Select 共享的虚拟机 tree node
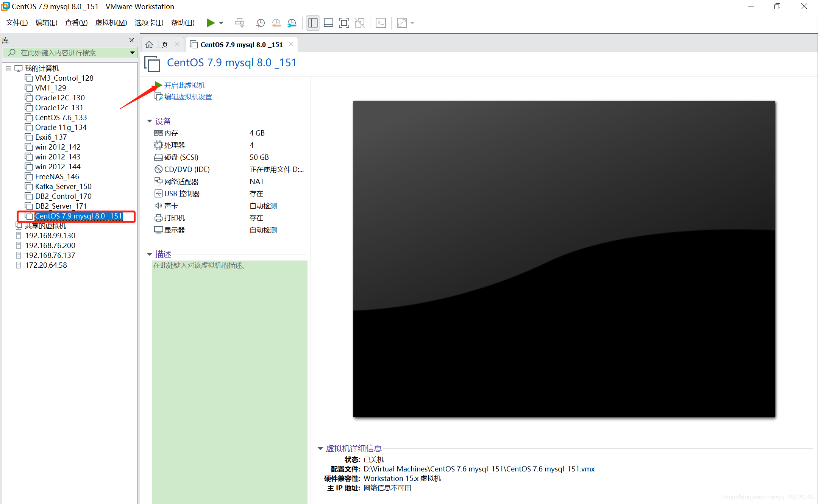The width and height of the screenshot is (818, 504). 45,226
